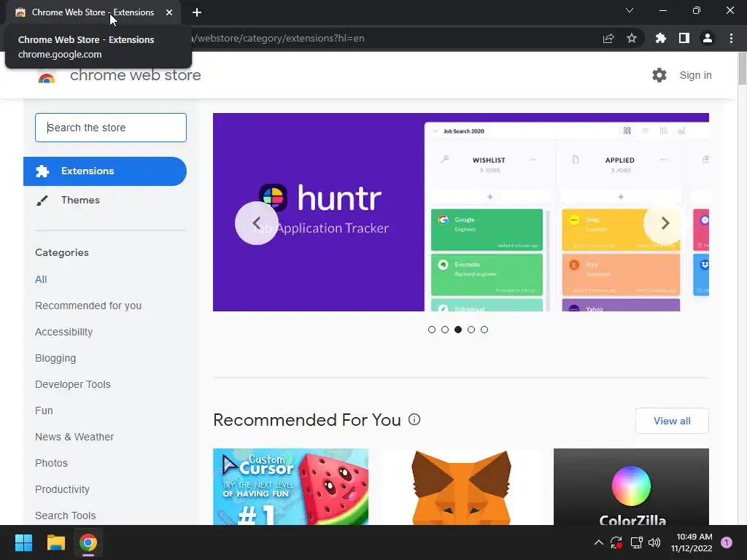Screen dimensions: 747x560
Task: Select the Extensions sidebar item
Action: [105, 171]
